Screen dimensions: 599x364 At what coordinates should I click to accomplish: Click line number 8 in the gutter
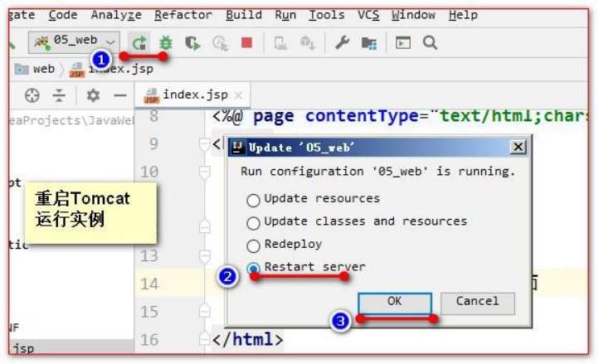pyautogui.click(x=153, y=115)
